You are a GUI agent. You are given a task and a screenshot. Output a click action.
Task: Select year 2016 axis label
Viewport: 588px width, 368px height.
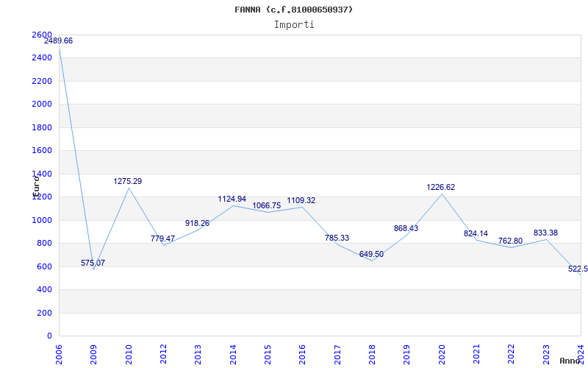point(303,353)
